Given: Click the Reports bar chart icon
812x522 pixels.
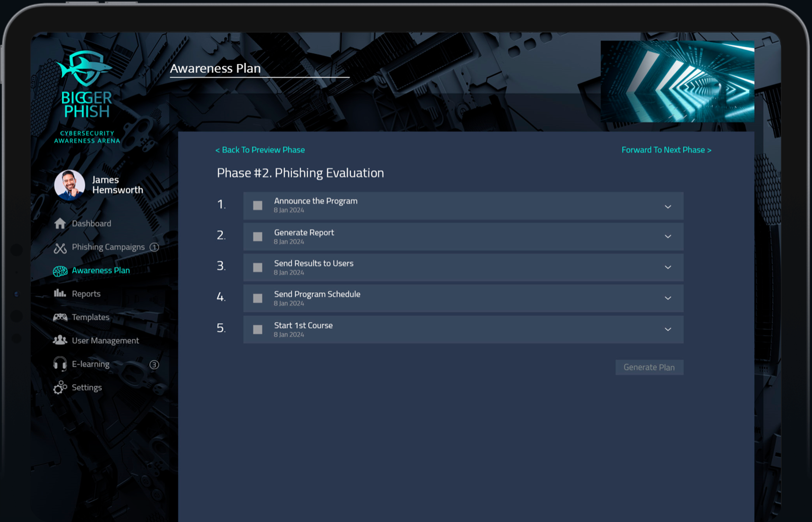Looking at the screenshot, I should [60, 293].
